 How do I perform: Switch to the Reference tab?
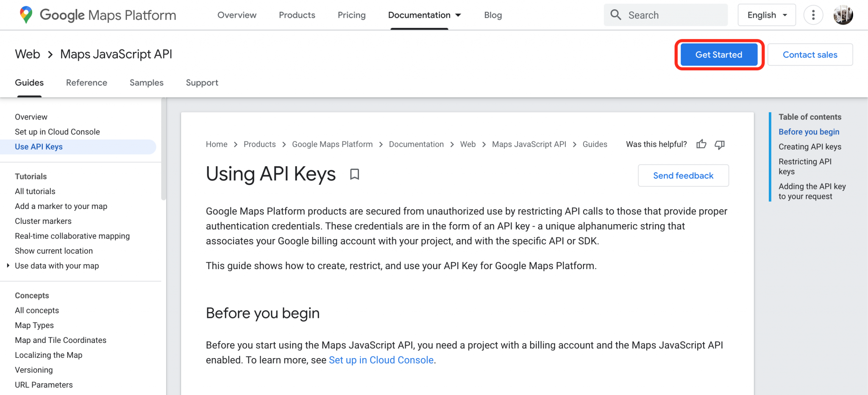[x=86, y=83]
